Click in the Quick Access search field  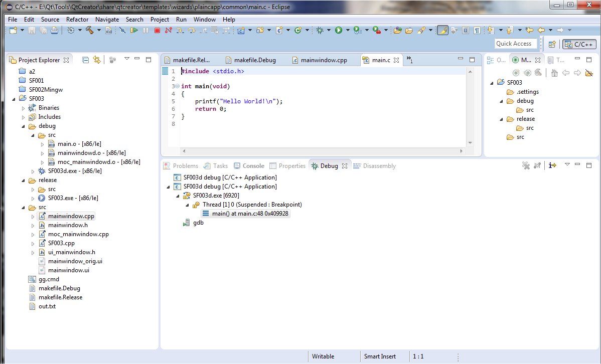pos(514,44)
